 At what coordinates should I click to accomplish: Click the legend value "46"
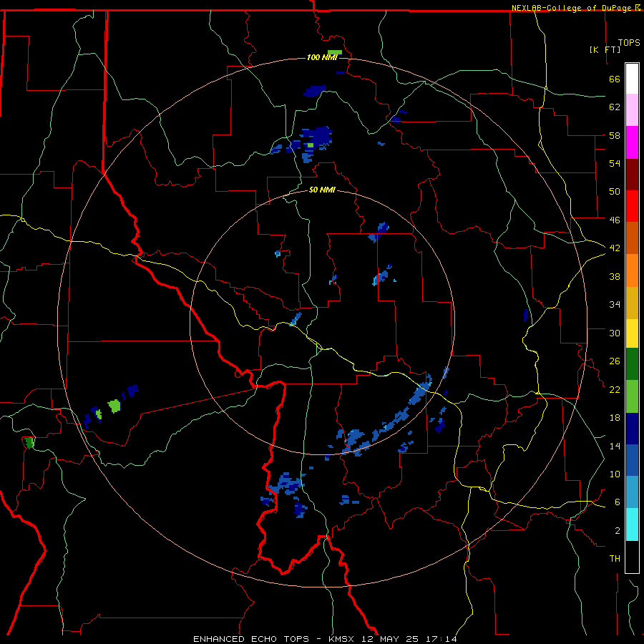615,220
